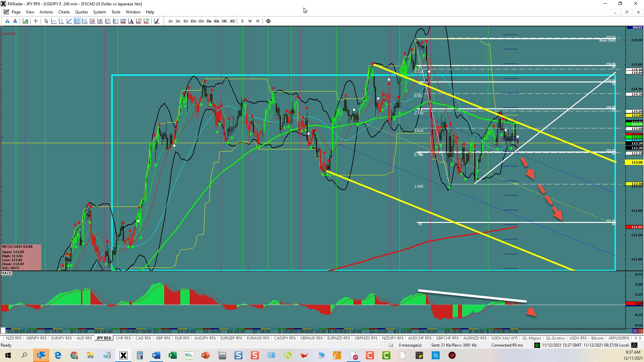Click the PRT lines toolbar icon
644x362 pixels.
pyautogui.click(x=139, y=21)
